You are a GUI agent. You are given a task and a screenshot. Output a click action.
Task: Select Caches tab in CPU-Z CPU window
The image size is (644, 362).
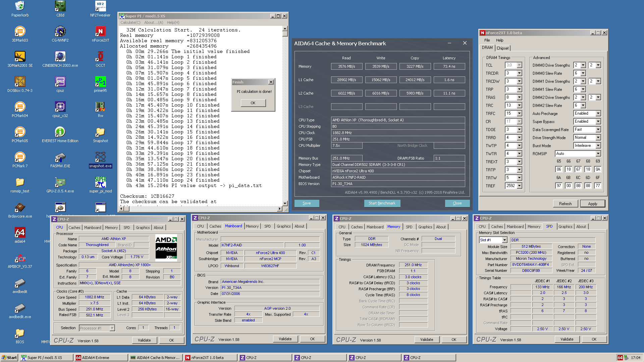pyautogui.click(x=74, y=228)
